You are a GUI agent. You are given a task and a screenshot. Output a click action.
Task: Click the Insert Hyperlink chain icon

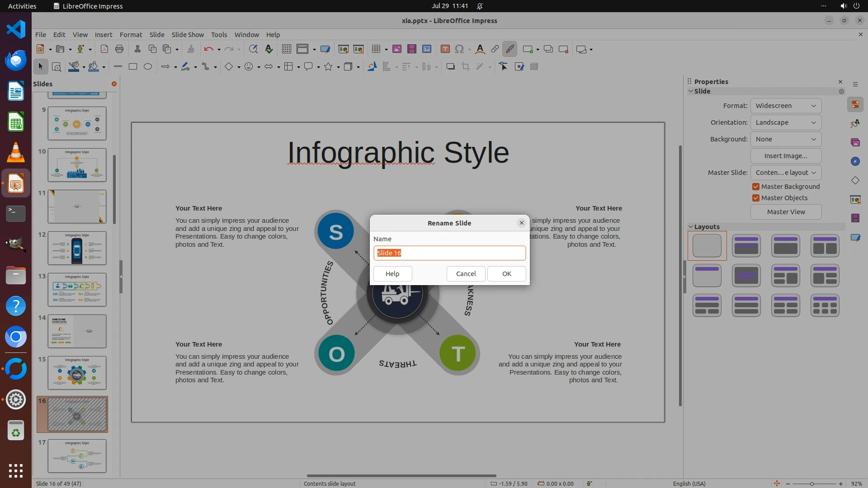[495, 49]
